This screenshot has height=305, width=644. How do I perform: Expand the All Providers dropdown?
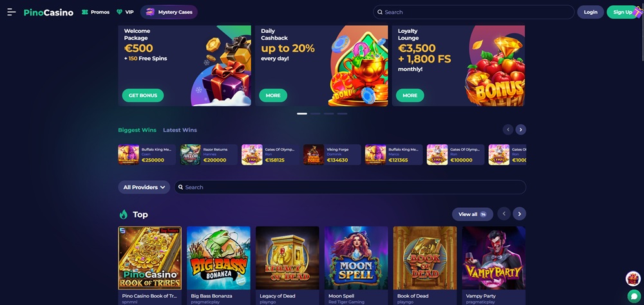(144, 187)
